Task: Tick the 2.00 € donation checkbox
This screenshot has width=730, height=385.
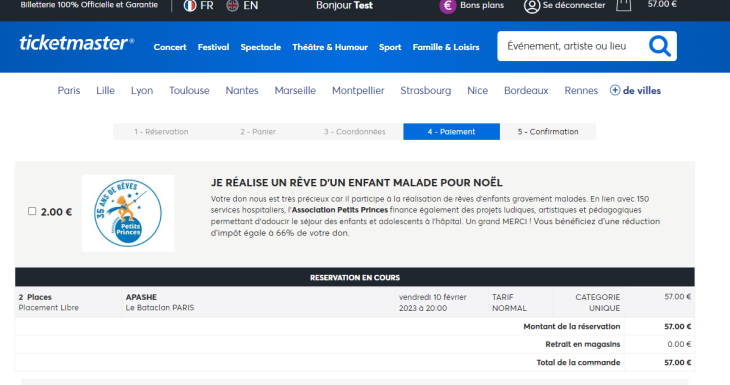Action: pos(32,211)
